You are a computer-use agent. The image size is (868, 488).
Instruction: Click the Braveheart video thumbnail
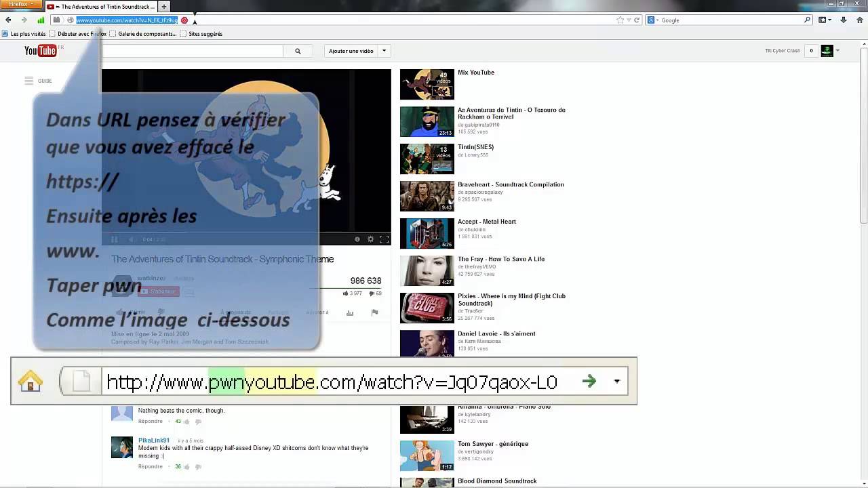click(x=427, y=196)
